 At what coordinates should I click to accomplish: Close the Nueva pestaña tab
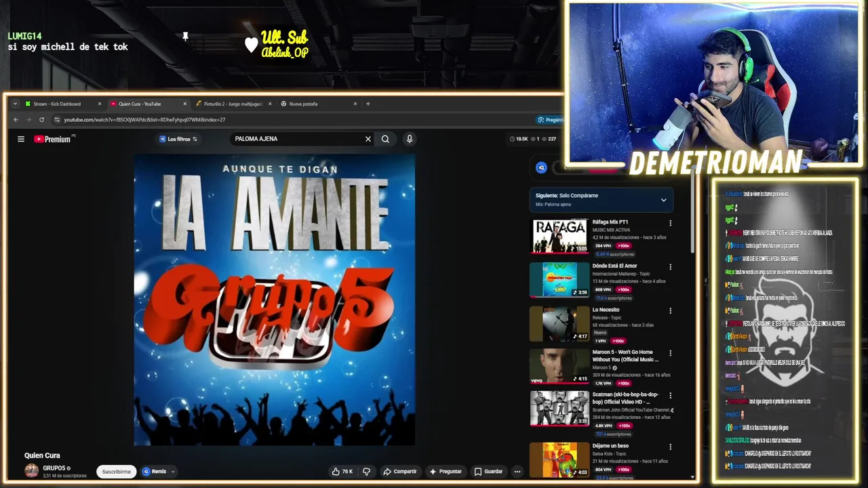coord(355,104)
